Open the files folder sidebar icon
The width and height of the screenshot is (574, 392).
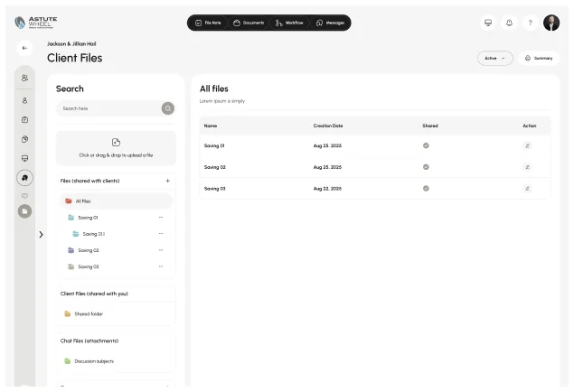[x=24, y=211]
